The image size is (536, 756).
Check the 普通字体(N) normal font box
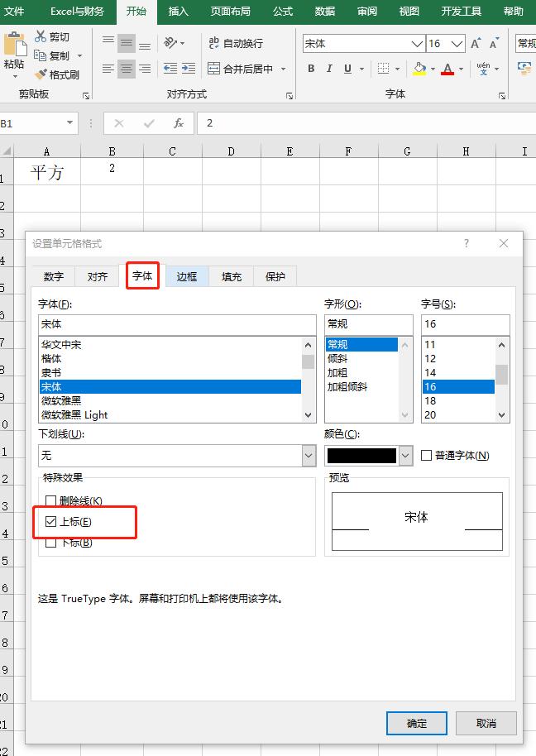coord(426,455)
